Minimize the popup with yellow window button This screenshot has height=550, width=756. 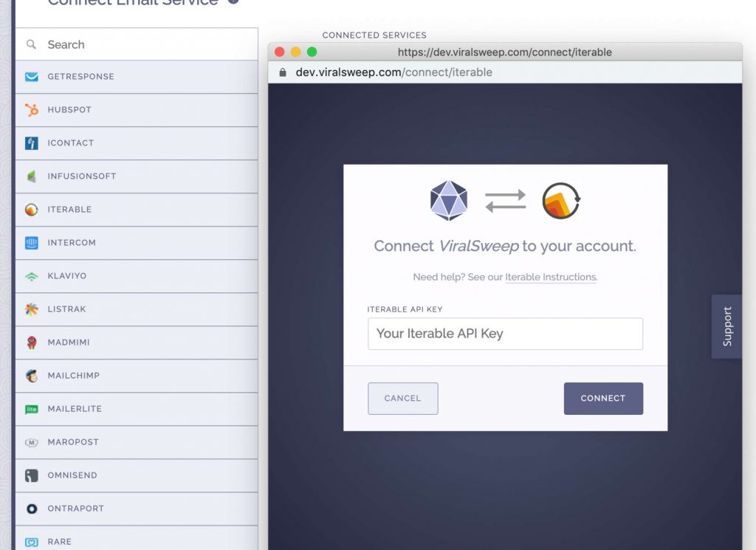pyautogui.click(x=296, y=52)
